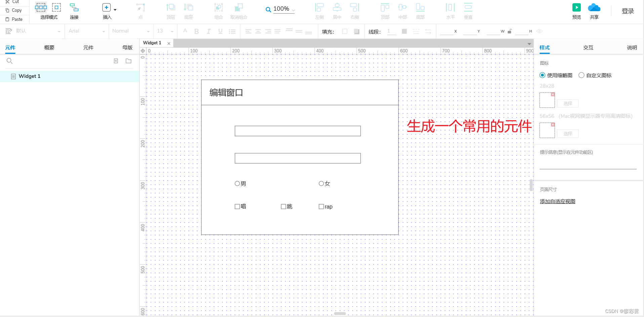Check the 唱 checkbox
This screenshot has height=317, width=644.
(x=237, y=206)
